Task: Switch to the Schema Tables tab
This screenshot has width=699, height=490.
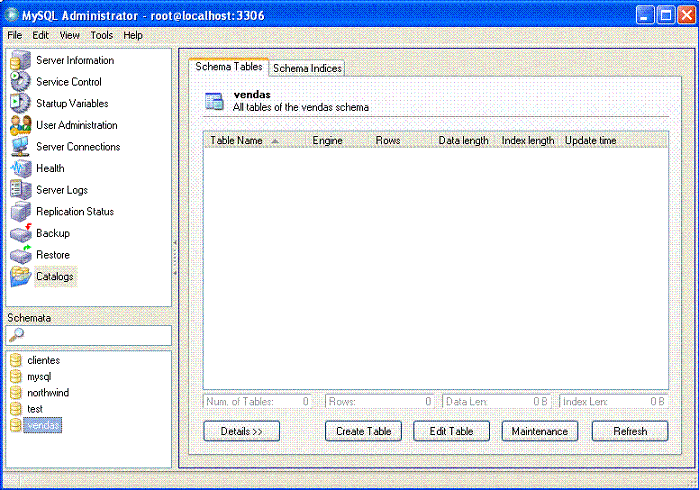Action: 229,67
